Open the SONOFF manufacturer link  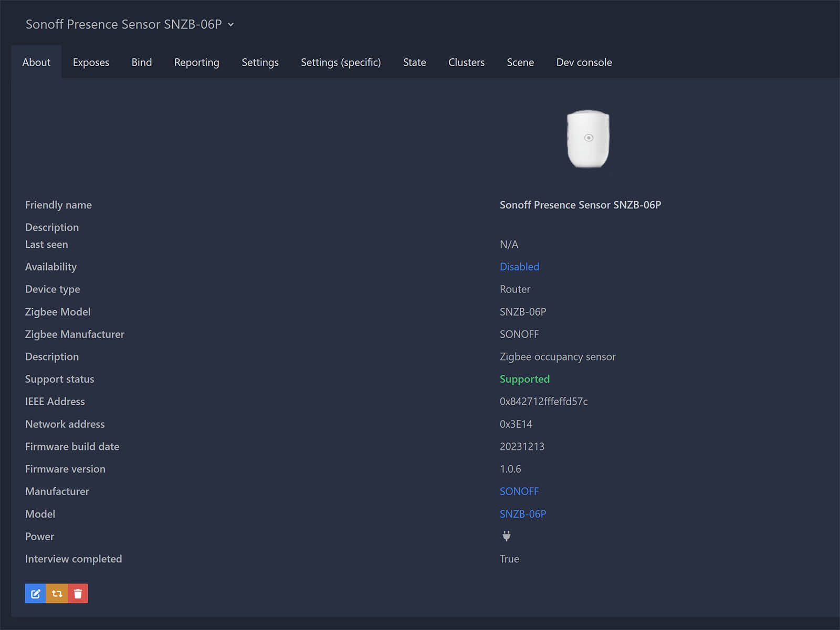click(x=519, y=491)
